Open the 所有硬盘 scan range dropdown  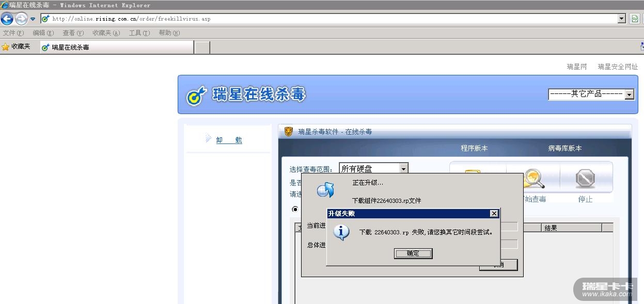point(374,168)
